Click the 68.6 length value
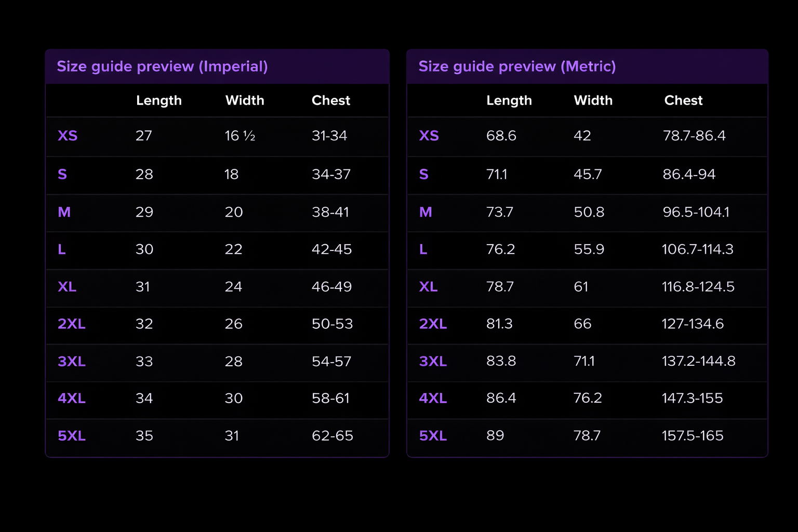798x532 pixels. click(x=501, y=136)
